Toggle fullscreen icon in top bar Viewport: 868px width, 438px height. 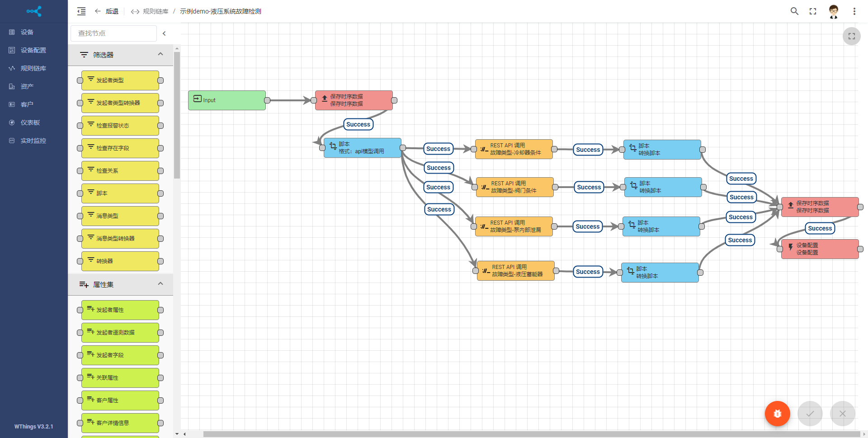[x=813, y=11]
